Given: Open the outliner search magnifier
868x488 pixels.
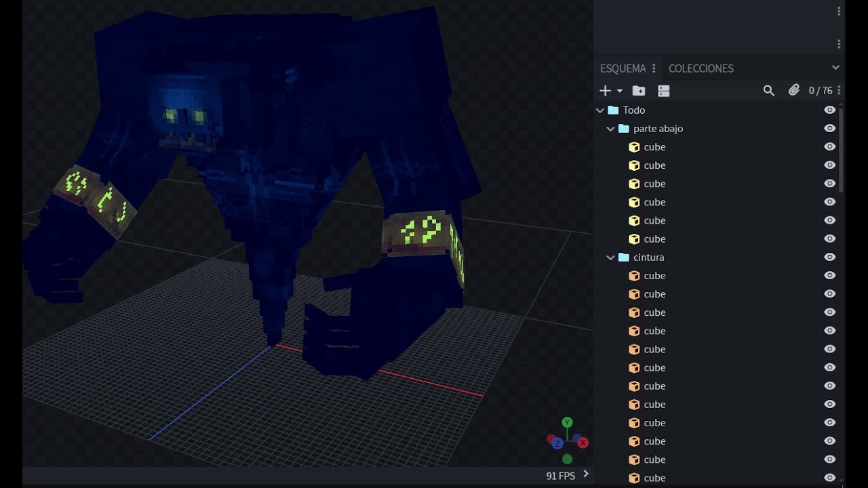Looking at the screenshot, I should pyautogui.click(x=768, y=91).
